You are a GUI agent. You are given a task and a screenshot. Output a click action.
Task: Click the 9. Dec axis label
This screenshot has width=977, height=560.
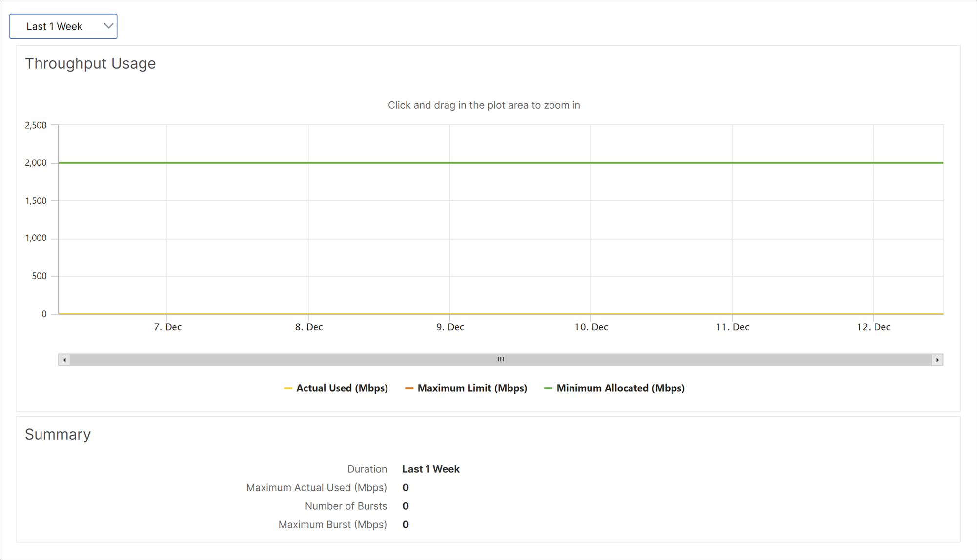450,327
